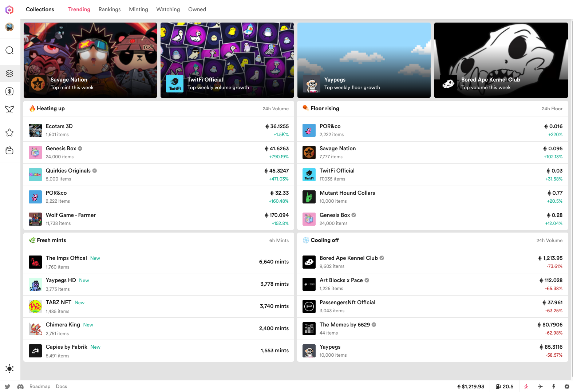This screenshot has height=392, width=573.
Task: Open Yaypegs in Cooling off list
Action: [x=330, y=347]
